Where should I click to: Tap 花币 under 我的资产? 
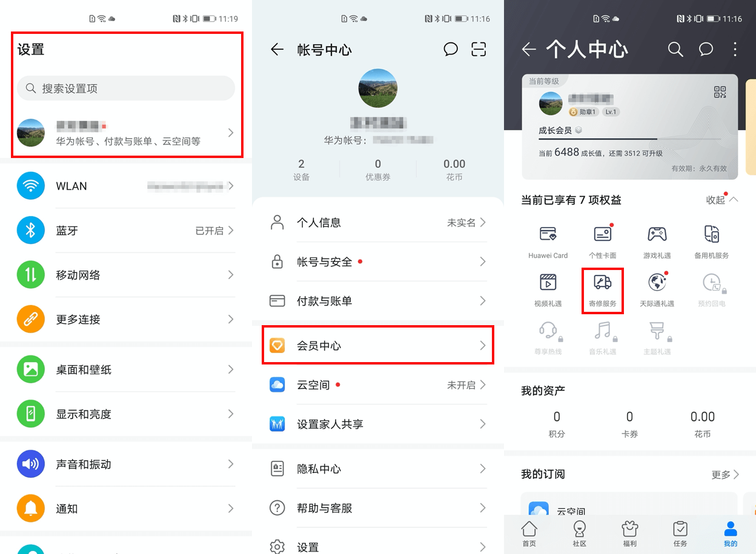(x=703, y=424)
